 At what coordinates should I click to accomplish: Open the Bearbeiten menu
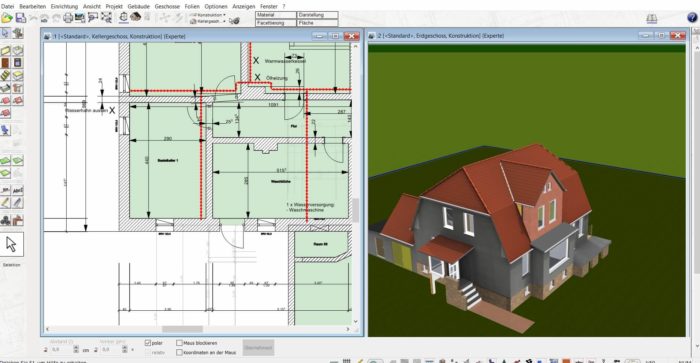(33, 6)
